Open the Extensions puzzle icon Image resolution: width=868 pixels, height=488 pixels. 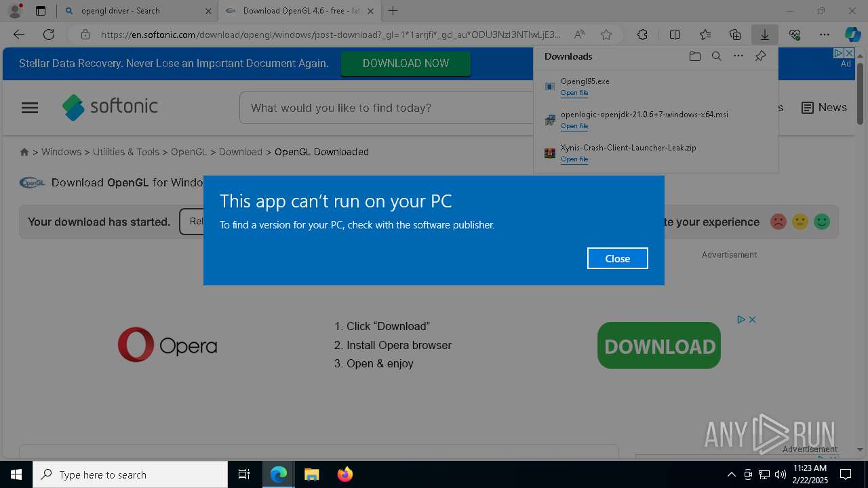point(642,35)
